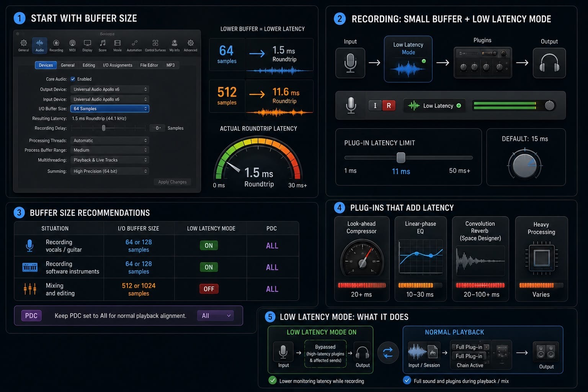
Task: Click the Apply Changes button
Action: pos(172,182)
